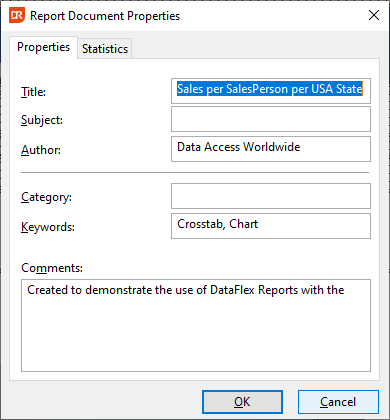Click the Category label
The image size is (390, 420).
[46, 197]
